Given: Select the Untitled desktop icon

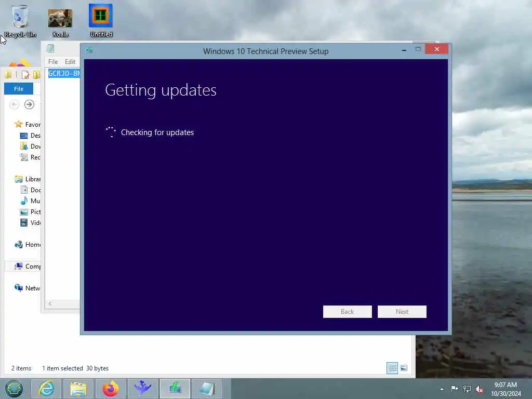Looking at the screenshot, I should [x=101, y=20].
